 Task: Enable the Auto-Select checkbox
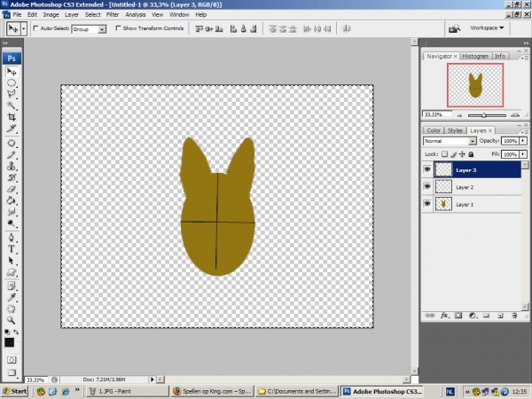35,28
